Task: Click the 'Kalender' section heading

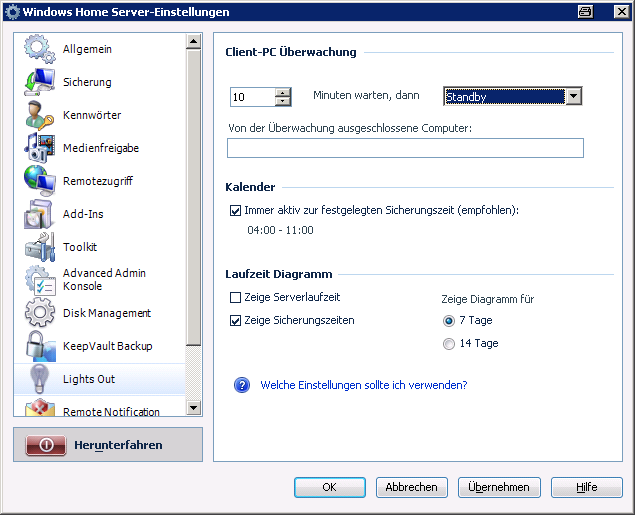Action: 250,187
